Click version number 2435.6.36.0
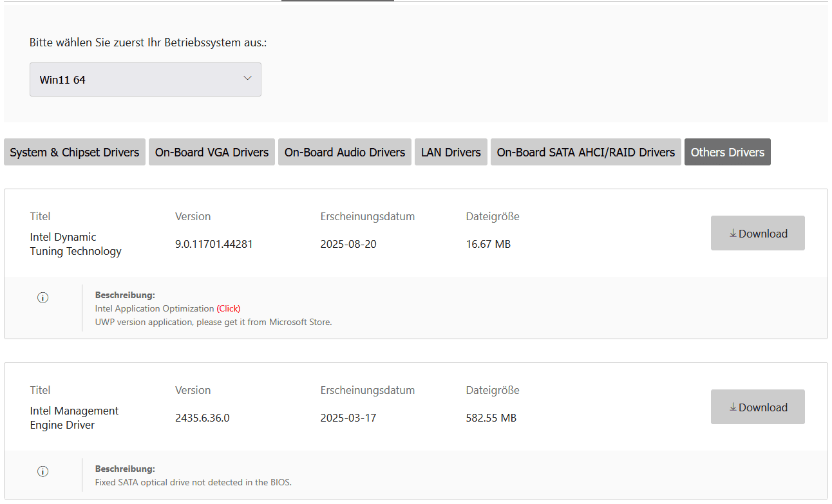The width and height of the screenshot is (832, 504). [x=202, y=418]
